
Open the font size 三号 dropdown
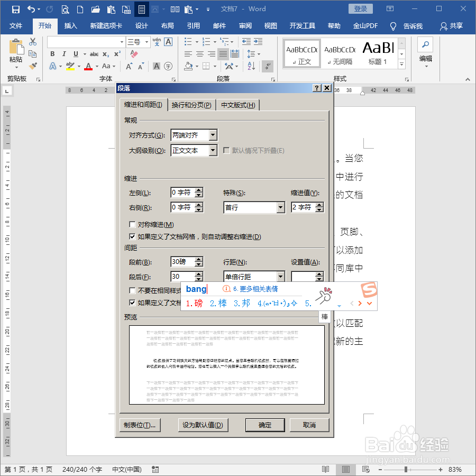pyautogui.click(x=147, y=42)
